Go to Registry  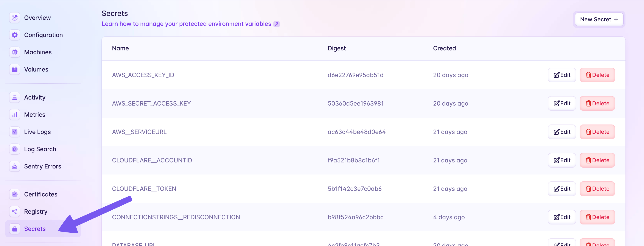click(x=43, y=212)
